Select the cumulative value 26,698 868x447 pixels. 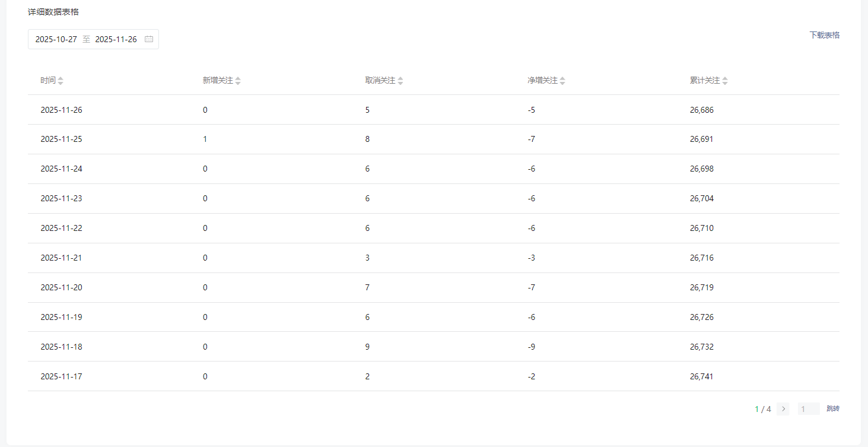701,169
